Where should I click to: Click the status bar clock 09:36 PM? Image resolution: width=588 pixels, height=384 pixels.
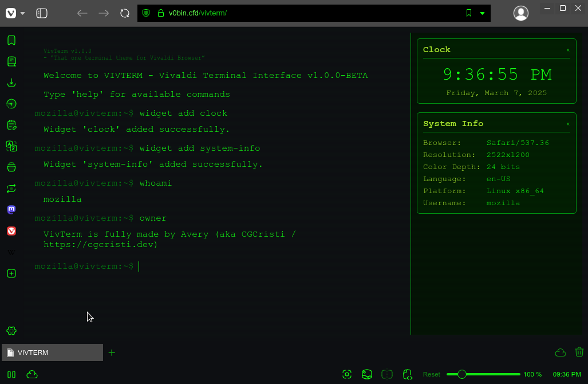pos(567,374)
